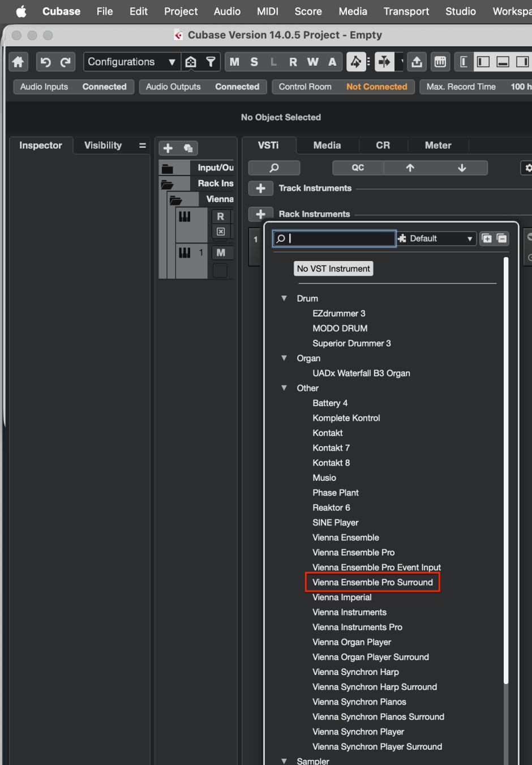532x765 pixels.
Task: Click the Undo arrow icon
Action: (x=46, y=62)
